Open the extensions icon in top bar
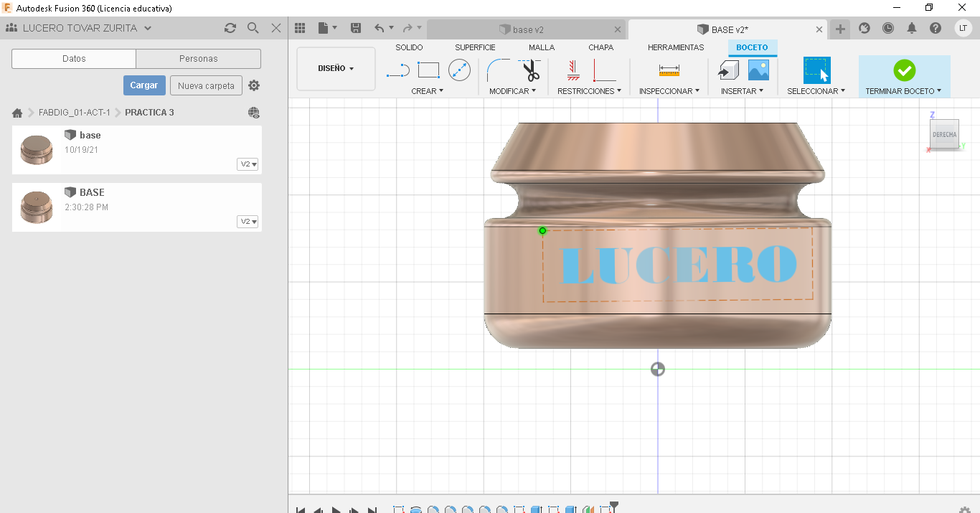Image resolution: width=980 pixels, height=513 pixels. click(x=864, y=28)
